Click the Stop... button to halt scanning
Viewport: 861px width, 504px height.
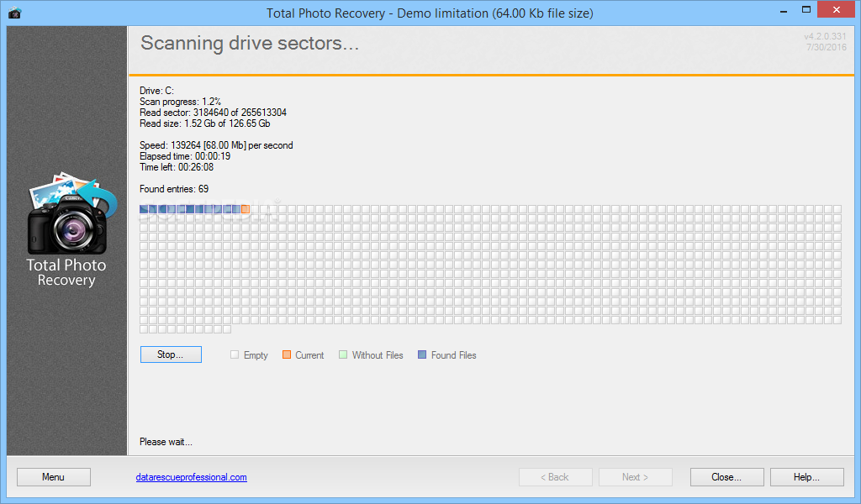click(171, 354)
